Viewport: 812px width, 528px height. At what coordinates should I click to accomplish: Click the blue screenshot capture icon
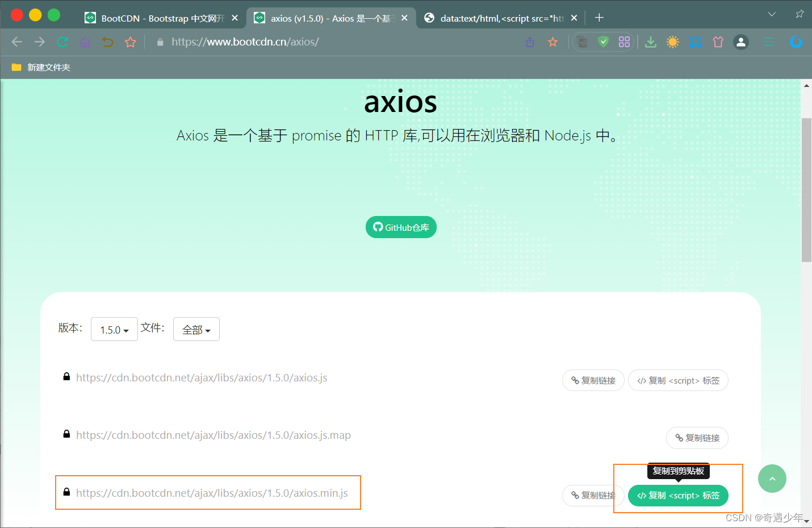[696, 42]
